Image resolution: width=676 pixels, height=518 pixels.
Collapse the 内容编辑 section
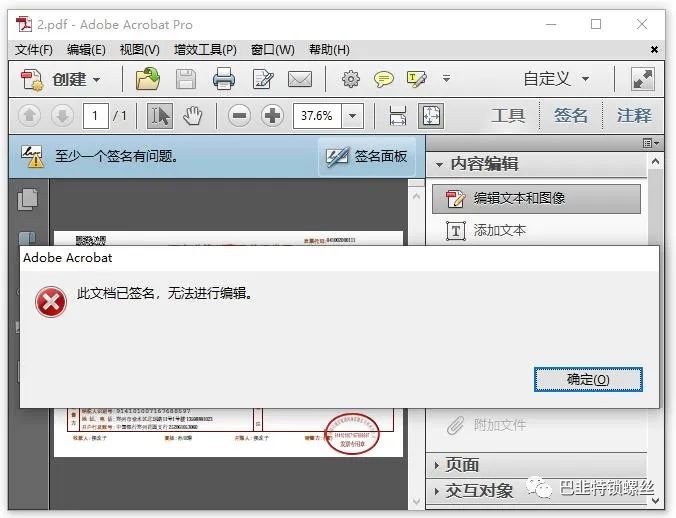[439, 165]
